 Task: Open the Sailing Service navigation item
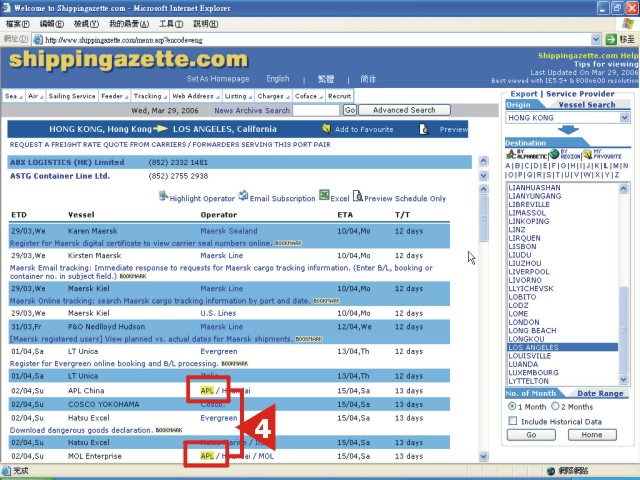point(72,96)
